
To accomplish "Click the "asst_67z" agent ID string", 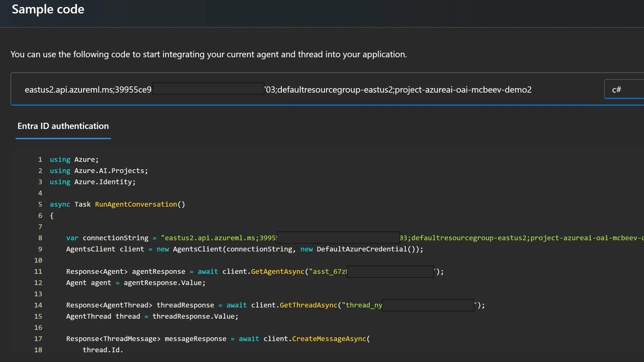I will (x=328, y=271).
